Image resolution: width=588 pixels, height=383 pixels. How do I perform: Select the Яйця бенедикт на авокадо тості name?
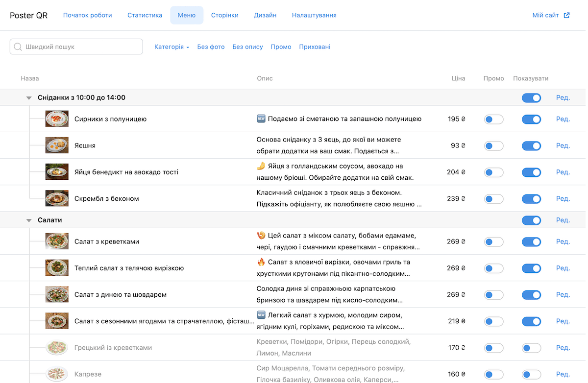(126, 172)
